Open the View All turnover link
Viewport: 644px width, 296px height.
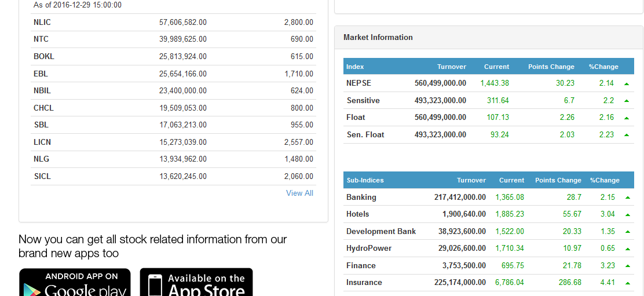tap(299, 193)
